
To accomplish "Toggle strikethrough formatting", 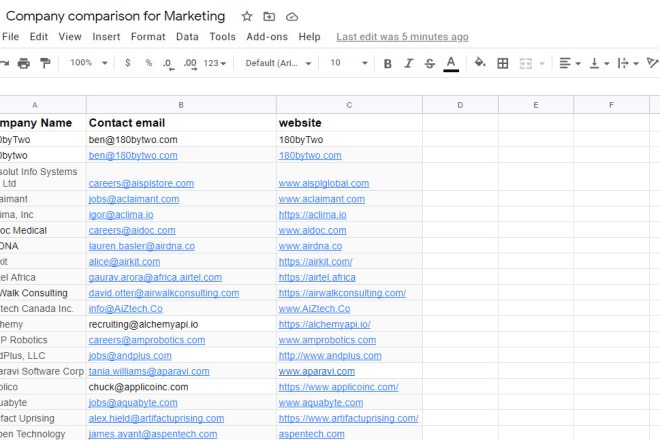I will tap(429, 64).
